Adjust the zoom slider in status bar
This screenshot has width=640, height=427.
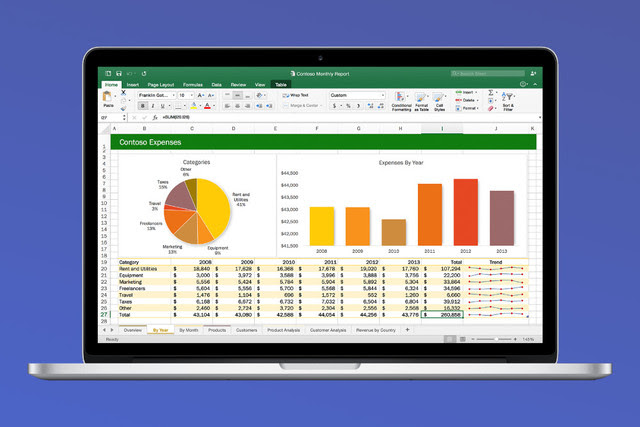(494, 339)
